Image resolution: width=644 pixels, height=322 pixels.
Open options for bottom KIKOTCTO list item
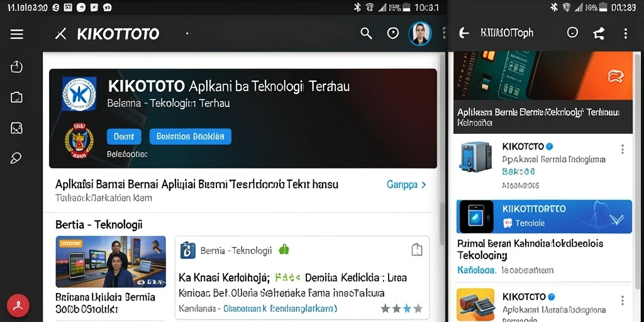tap(623, 300)
